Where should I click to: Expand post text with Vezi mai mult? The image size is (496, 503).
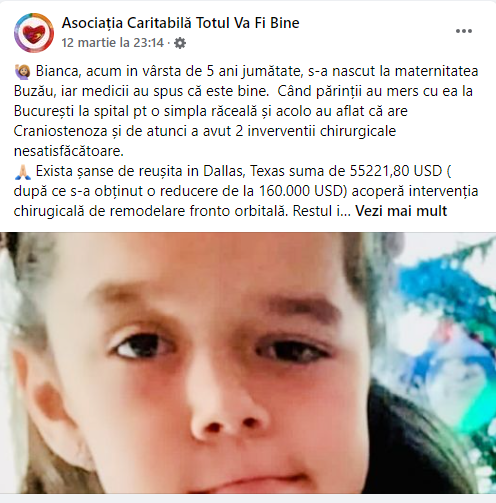tap(401, 211)
